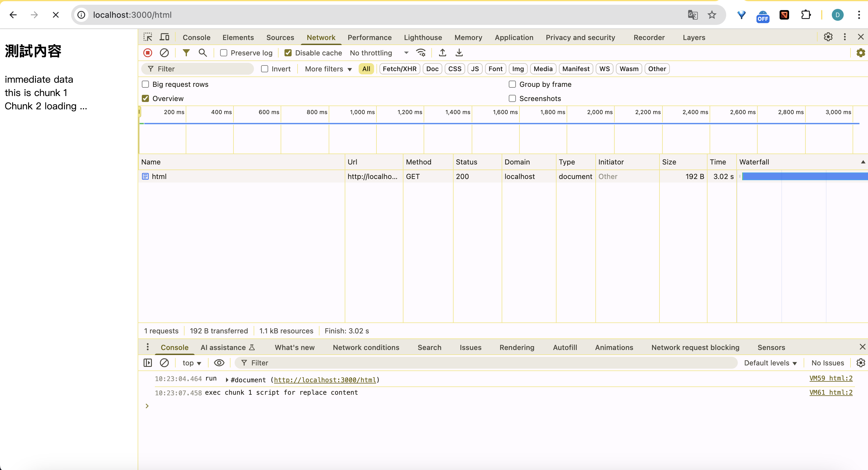Click the import HAR upload icon

[x=442, y=53]
